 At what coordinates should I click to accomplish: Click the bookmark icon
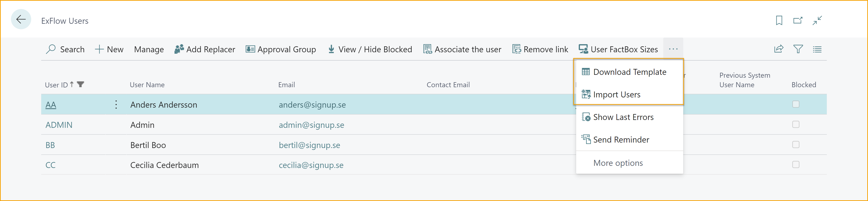click(779, 20)
